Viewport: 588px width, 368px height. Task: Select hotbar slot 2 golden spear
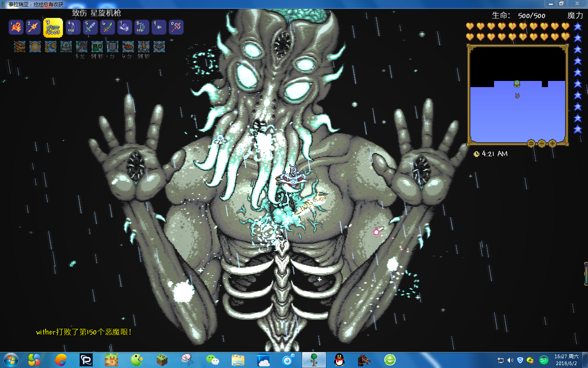[33, 27]
